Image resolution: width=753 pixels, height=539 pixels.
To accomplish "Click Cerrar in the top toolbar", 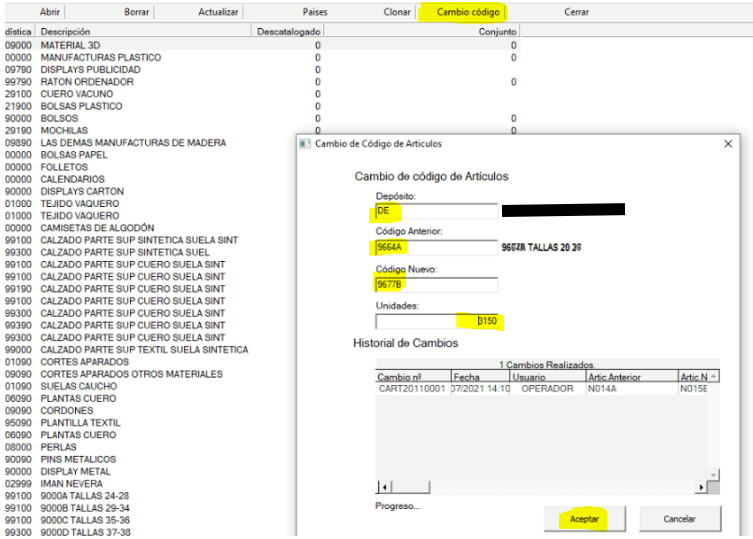I will pyautogui.click(x=577, y=12).
